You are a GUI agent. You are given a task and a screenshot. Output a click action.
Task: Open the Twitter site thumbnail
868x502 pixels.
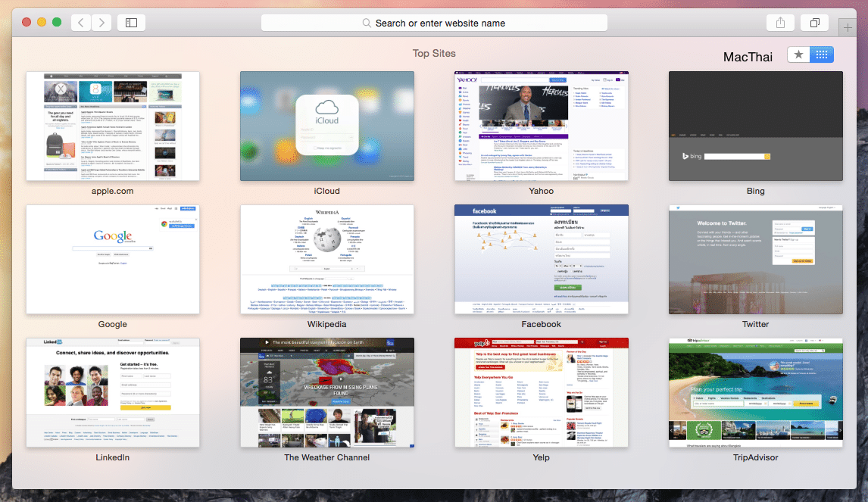click(756, 259)
